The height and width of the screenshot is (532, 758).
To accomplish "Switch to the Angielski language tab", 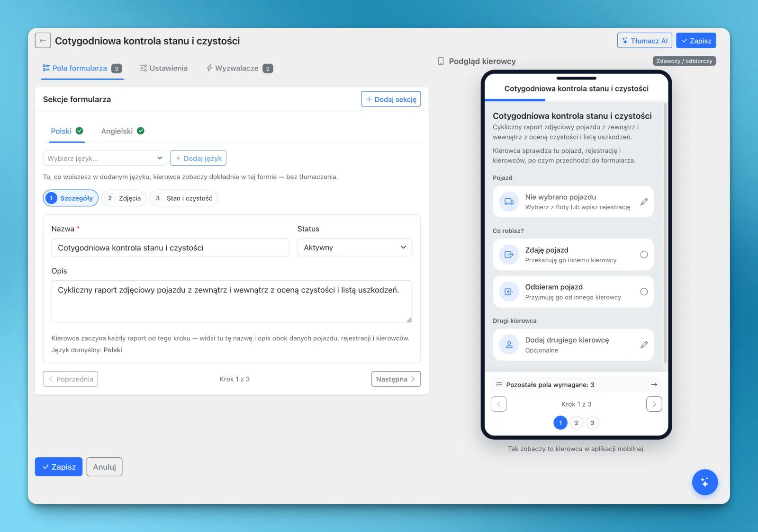I will click(x=123, y=131).
